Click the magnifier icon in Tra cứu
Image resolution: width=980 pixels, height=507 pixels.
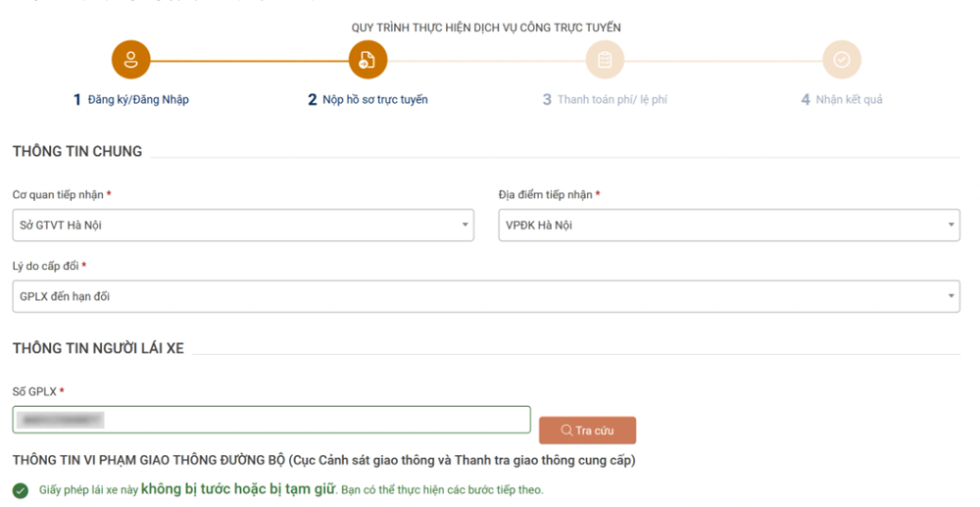coord(566,431)
